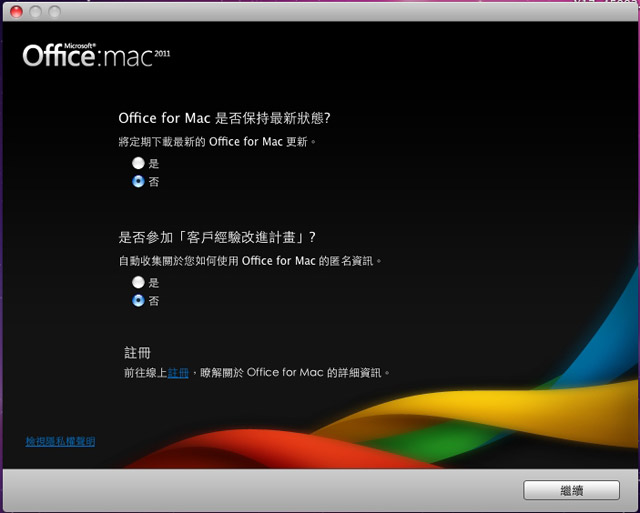Screen dimensions: 640x513
Task: Click the heading 'Office for Mac 是否保持最新狀態?'
Action: click(x=224, y=118)
